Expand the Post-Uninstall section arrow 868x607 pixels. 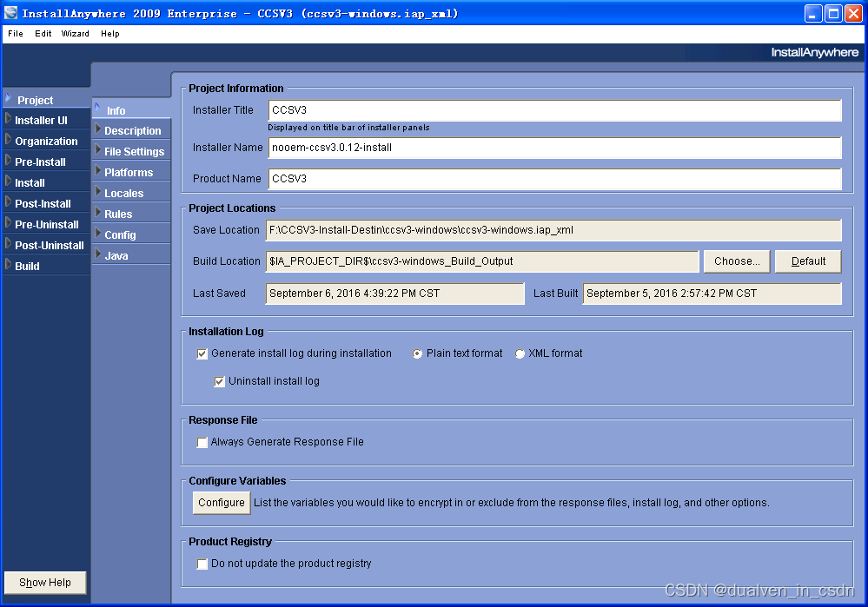coord(10,244)
